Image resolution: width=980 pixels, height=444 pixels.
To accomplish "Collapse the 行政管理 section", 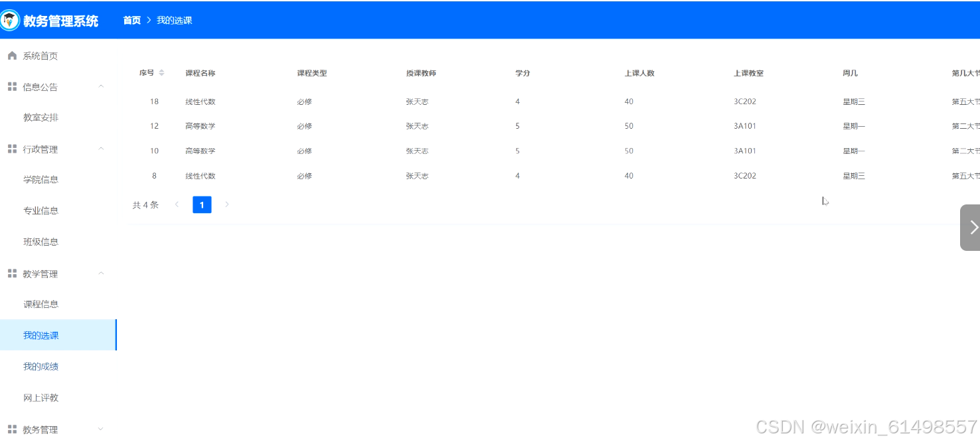I will click(101, 149).
